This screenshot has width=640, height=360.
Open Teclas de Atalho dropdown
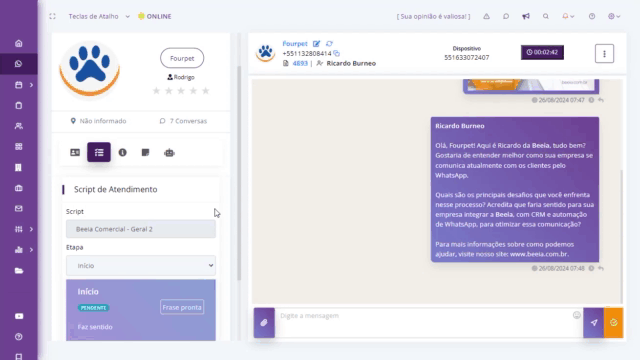tap(99, 16)
